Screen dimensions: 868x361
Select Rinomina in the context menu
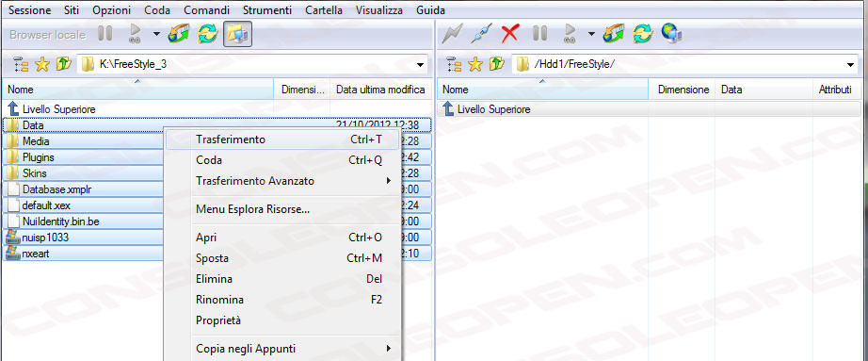tap(219, 300)
